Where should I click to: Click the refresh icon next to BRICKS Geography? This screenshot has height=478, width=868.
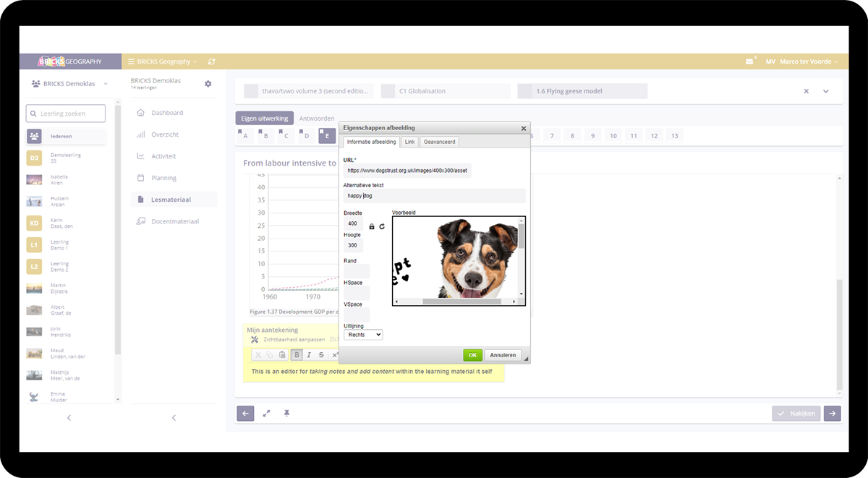click(211, 61)
